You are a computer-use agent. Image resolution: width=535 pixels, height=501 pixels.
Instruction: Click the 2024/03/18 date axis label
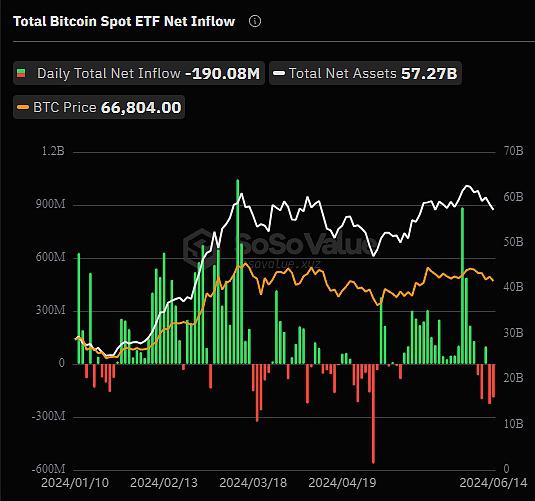[x=253, y=483]
